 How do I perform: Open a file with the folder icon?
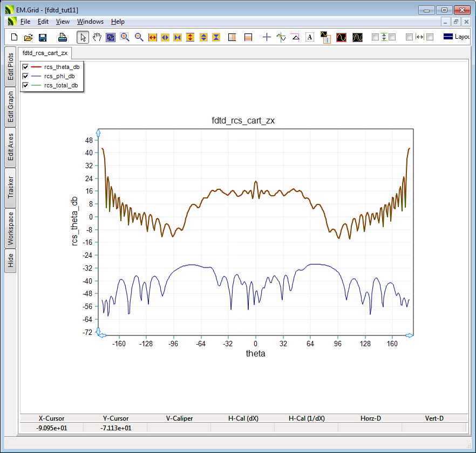[x=29, y=37]
